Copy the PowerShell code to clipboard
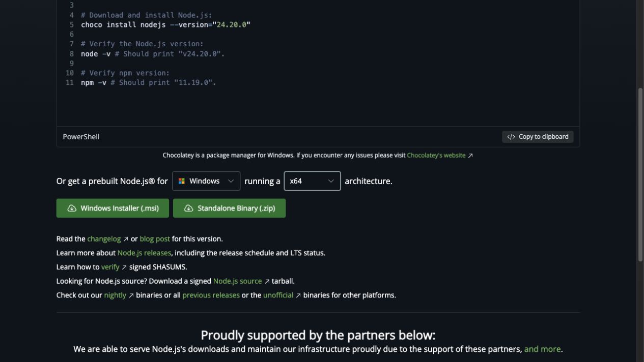 pos(538,137)
